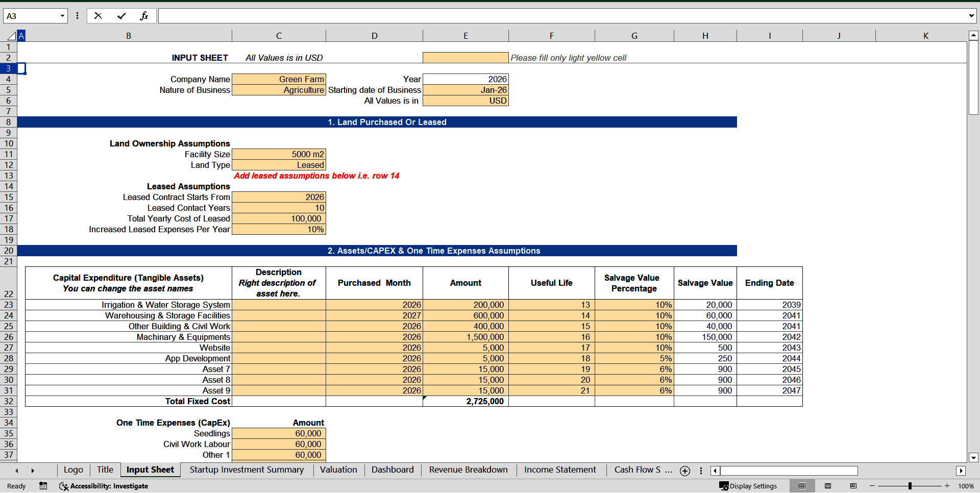
Task: Switch to the Dashboard sheet tab
Action: 393,470
